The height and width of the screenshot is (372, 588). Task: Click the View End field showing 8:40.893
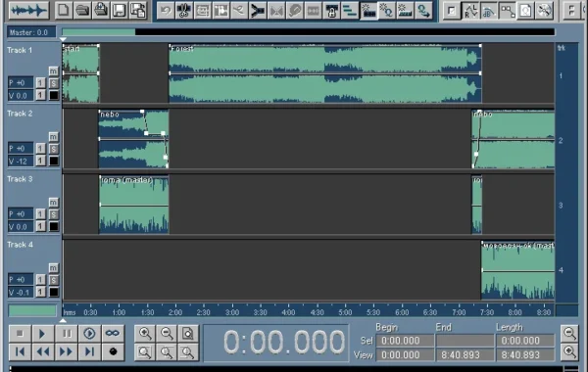[465, 354]
